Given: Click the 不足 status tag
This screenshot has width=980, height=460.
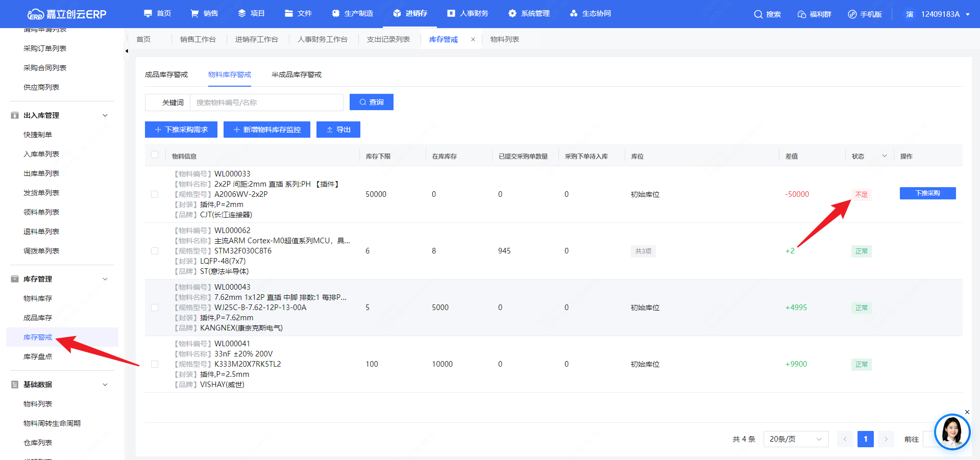Looking at the screenshot, I should pyautogui.click(x=861, y=194).
